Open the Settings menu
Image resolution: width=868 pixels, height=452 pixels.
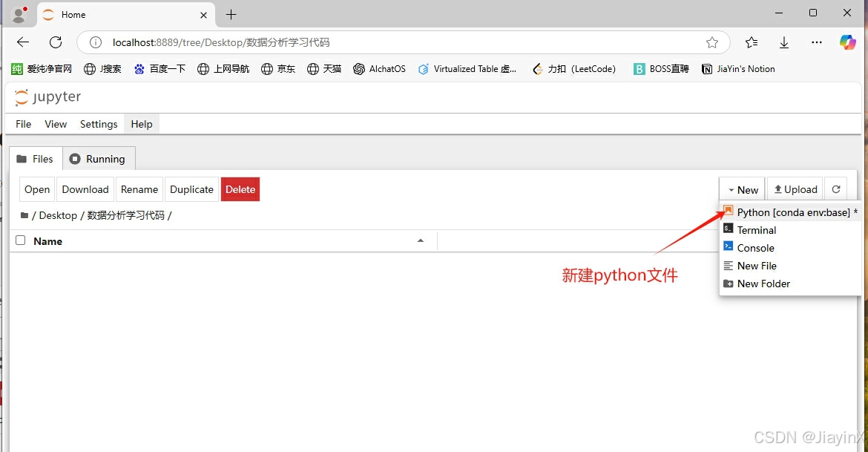coord(99,124)
